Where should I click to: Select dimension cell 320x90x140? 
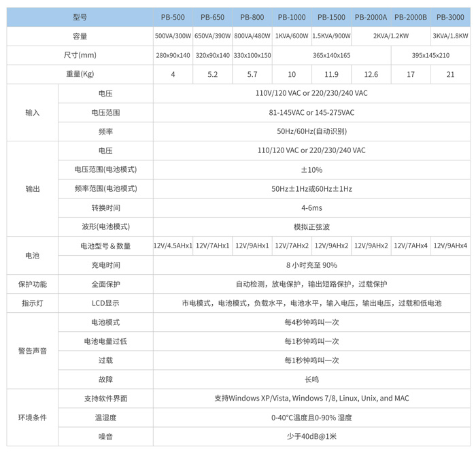click(212, 55)
